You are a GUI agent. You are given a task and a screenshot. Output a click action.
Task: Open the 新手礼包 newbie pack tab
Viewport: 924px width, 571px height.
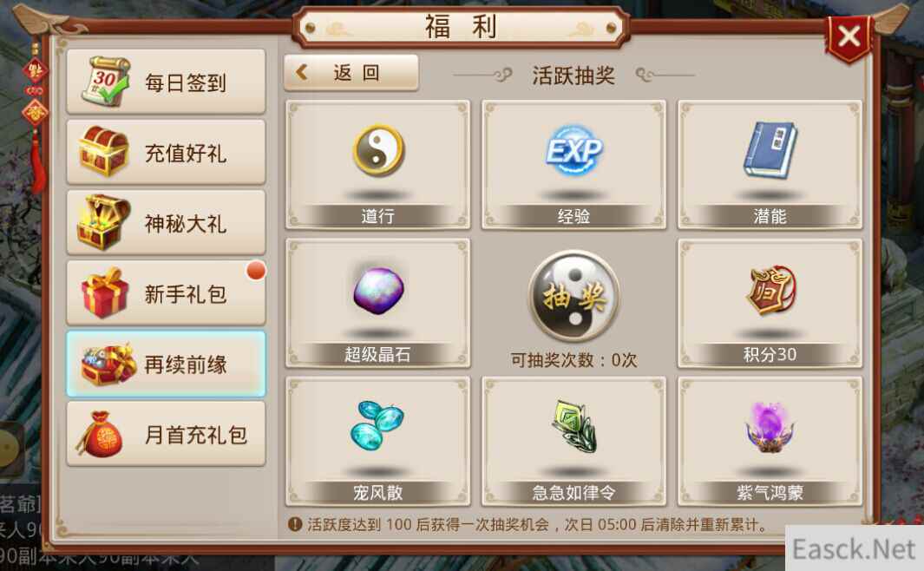167,292
